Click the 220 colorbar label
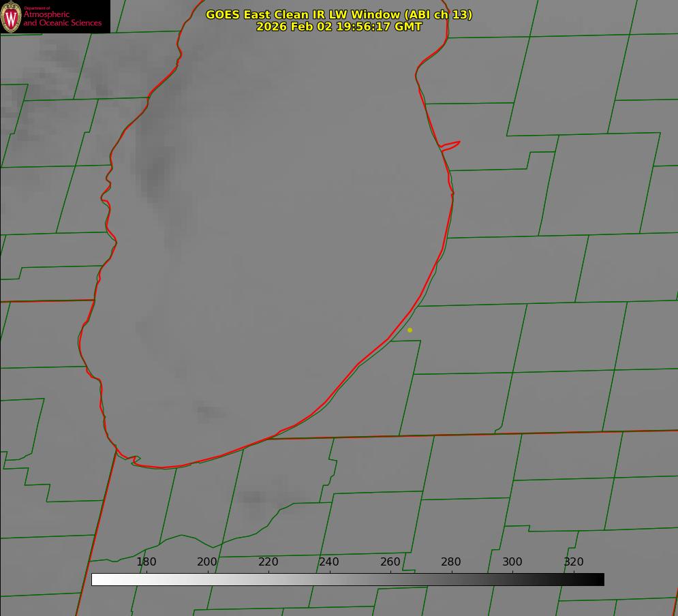Image resolution: width=678 pixels, height=616 pixels. (x=268, y=561)
